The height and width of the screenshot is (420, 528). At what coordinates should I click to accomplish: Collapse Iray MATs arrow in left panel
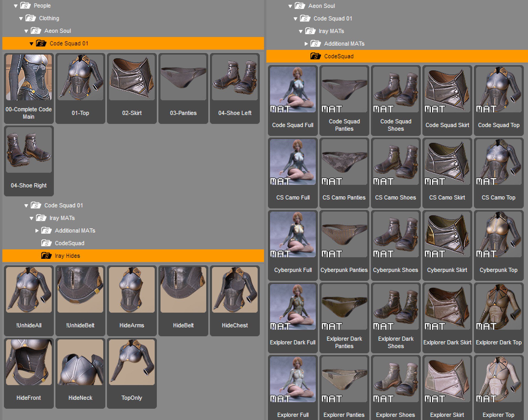pyautogui.click(x=32, y=218)
